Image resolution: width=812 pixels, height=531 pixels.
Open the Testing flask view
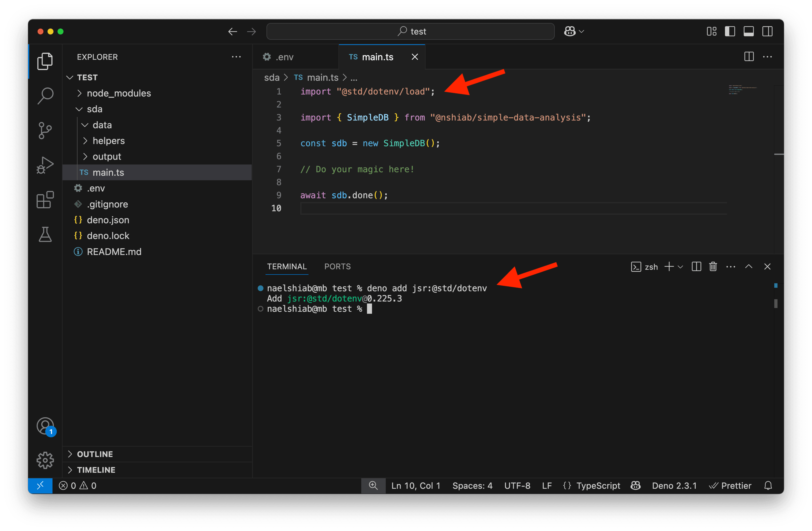(45, 234)
